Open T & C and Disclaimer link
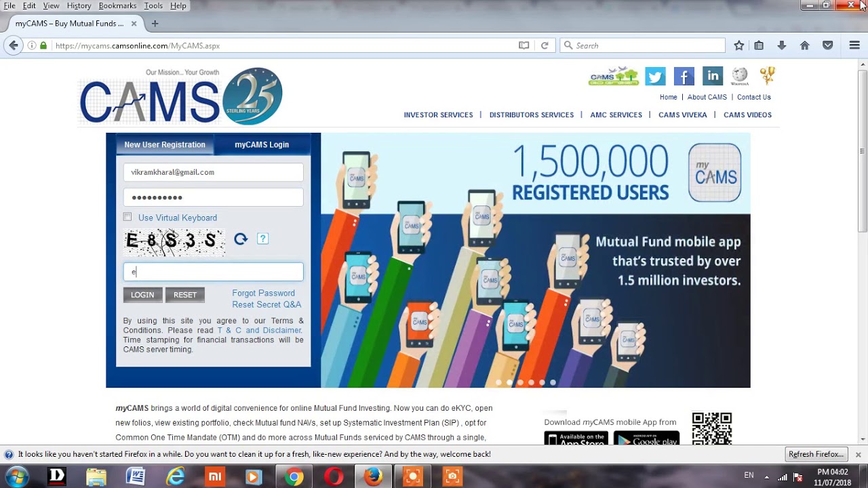 [259, 330]
